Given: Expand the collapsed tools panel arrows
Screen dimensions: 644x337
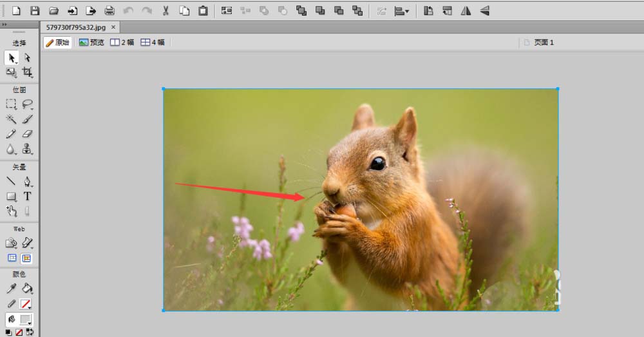Looking at the screenshot, I should 5,24.
